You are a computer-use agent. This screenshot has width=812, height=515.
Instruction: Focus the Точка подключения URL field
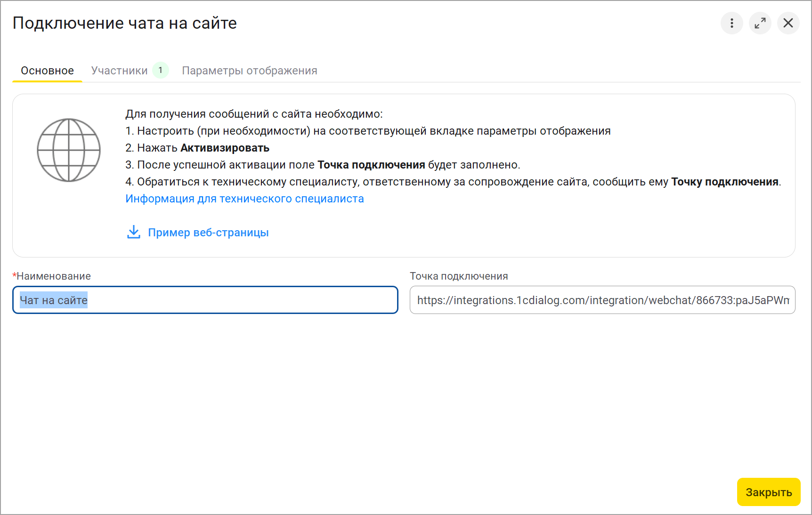pos(602,300)
